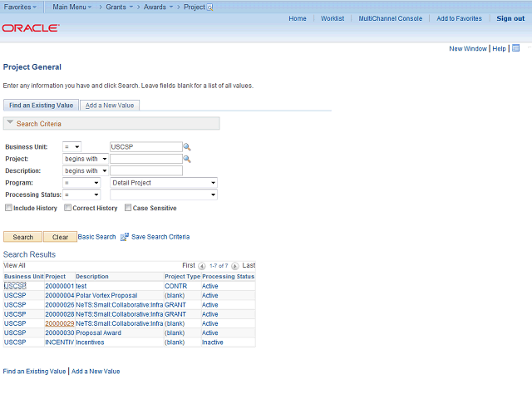Open MultiChannel Console link

pyautogui.click(x=391, y=18)
